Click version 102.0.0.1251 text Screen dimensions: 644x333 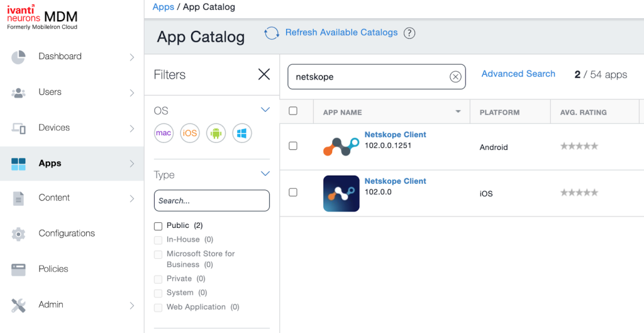[387, 145]
